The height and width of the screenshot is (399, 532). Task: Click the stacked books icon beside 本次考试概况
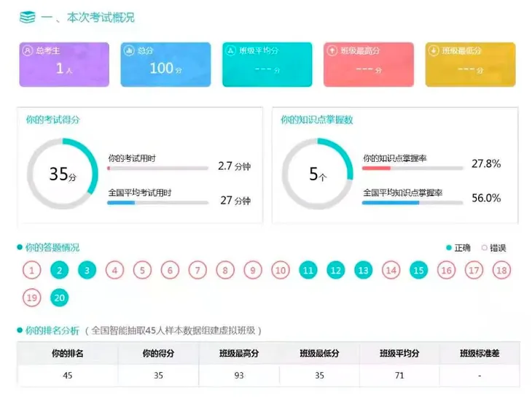(x=27, y=17)
